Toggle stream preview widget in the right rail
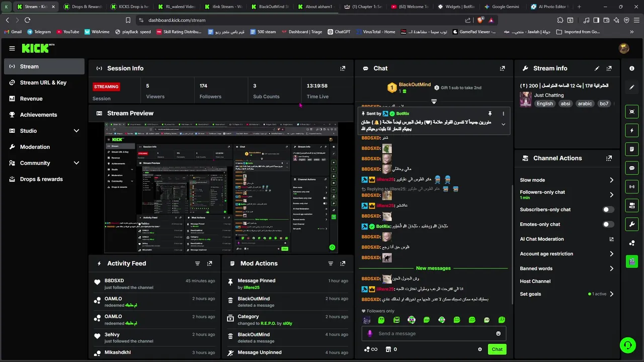This screenshot has height=362, width=644. [x=632, y=112]
